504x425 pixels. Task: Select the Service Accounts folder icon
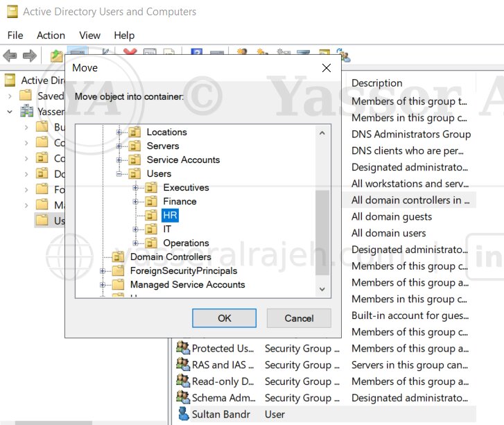134,159
